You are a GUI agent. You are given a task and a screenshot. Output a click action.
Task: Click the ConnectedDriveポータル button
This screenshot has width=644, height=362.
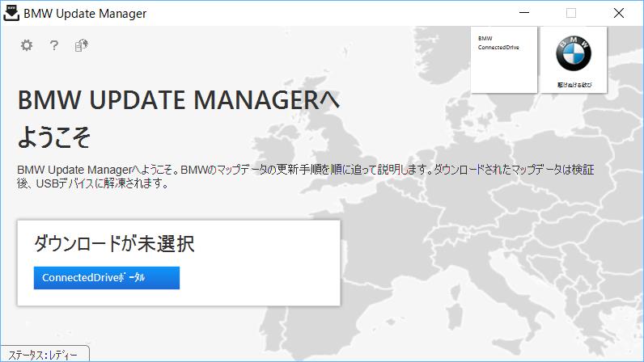point(107,278)
